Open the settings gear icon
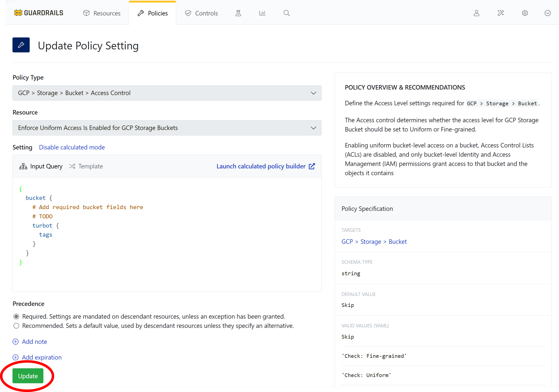Viewport: 559px width, 392px height. pyautogui.click(x=525, y=13)
